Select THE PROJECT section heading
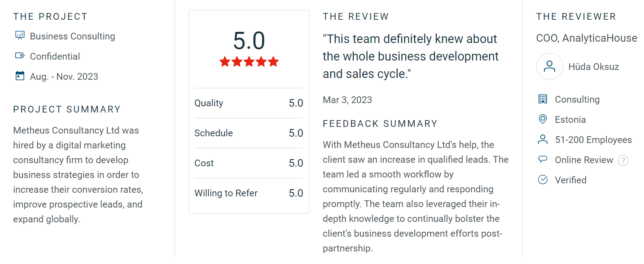Screen dimensions: 644x264 pos(50,16)
